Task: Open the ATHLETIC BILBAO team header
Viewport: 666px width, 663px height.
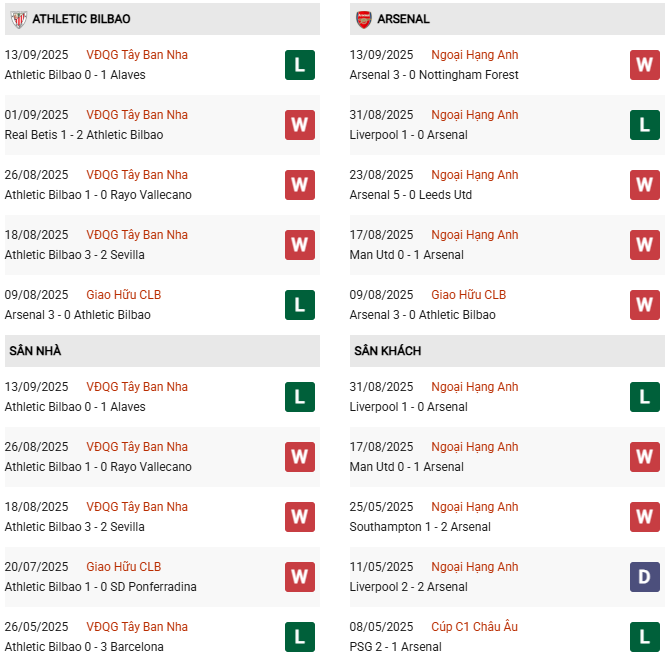Action: (81, 19)
